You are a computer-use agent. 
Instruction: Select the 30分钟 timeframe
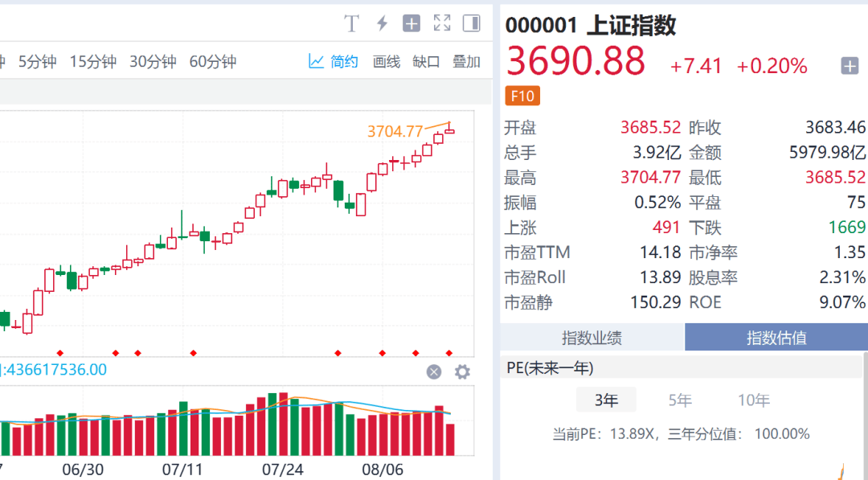point(153,61)
